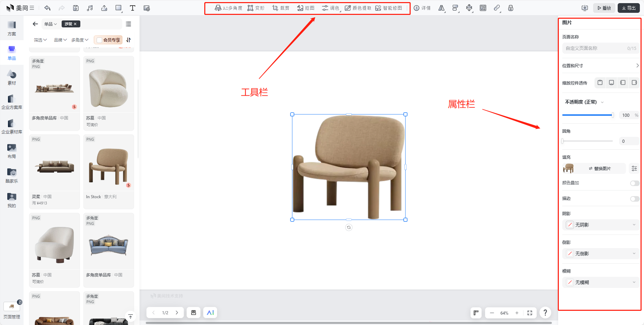Click the 颜色提取 color pick tool

(x=358, y=8)
